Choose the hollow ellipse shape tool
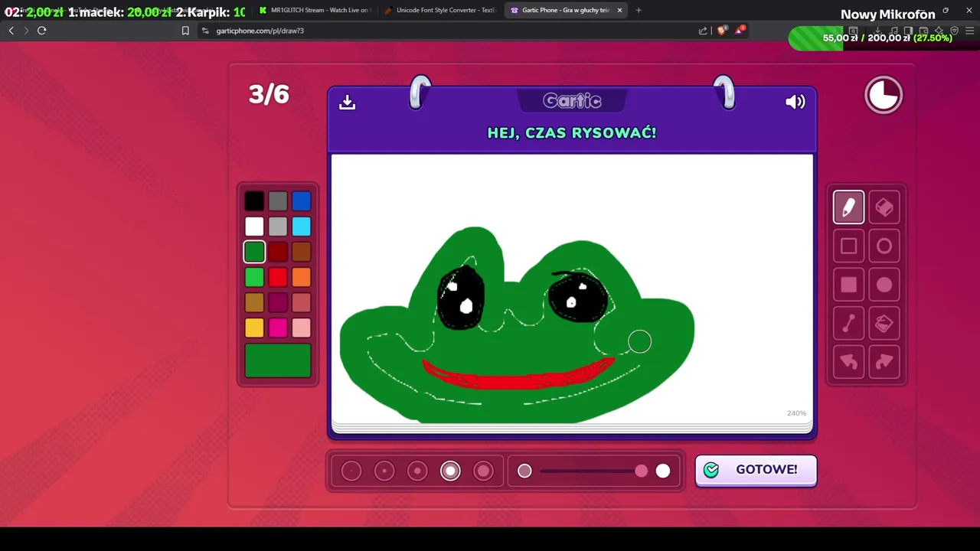The width and height of the screenshot is (980, 551). (884, 246)
